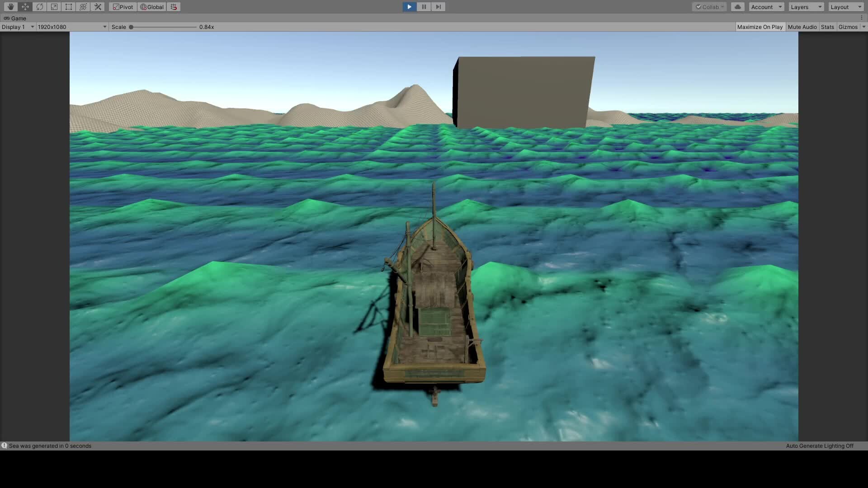
Task: Select the Move tool
Action: point(25,7)
